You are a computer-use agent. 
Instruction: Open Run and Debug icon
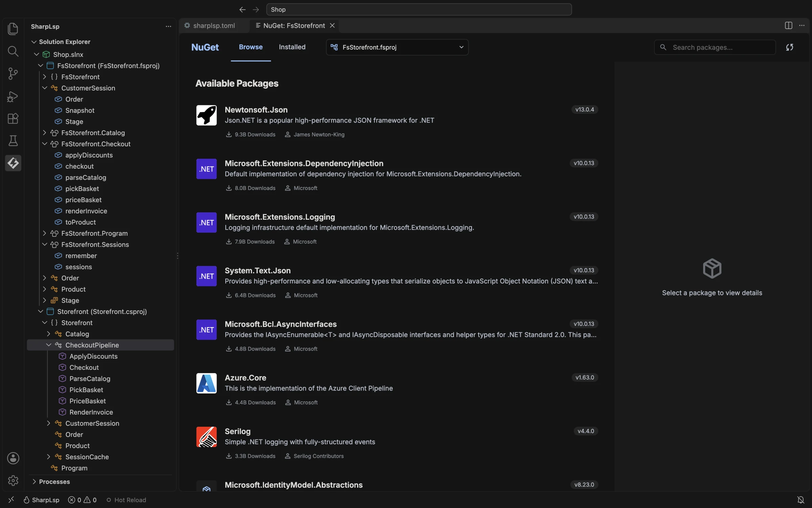(13, 96)
